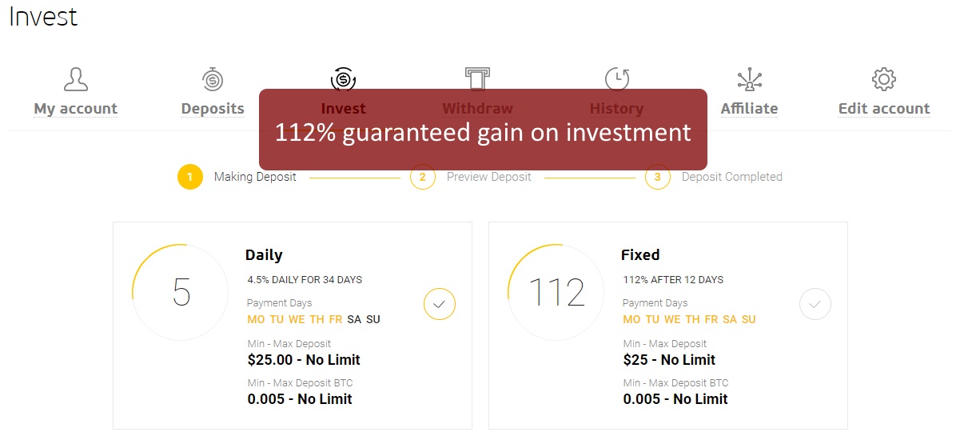Viewport: 980px width, 444px height.
Task: Click the Affiliate network icon
Action: 749,79
